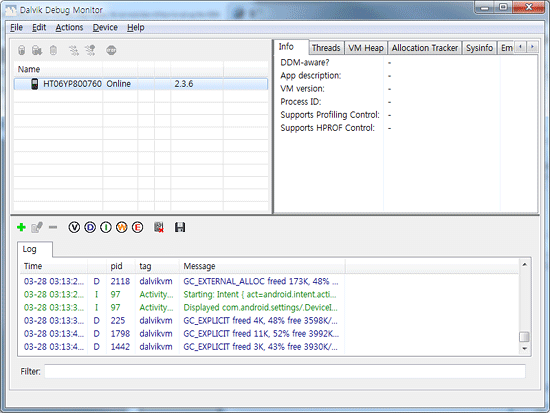Click the stop process icon in device toolbar
This screenshot has width=550, height=413.
111,50
